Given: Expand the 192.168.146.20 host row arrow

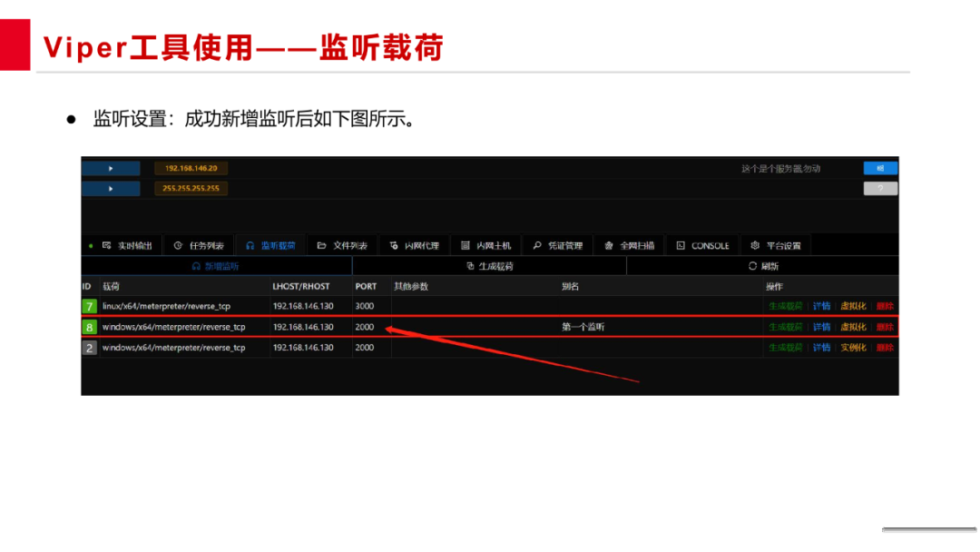Looking at the screenshot, I should [111, 168].
